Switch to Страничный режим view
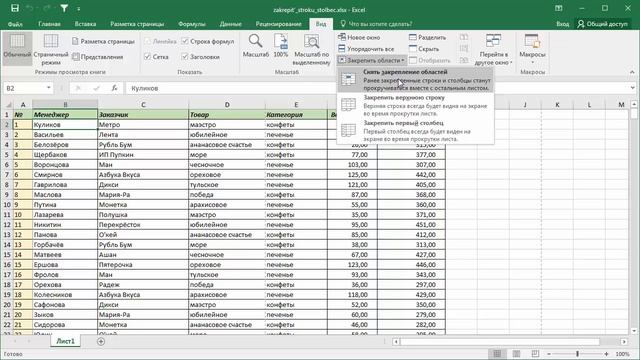This screenshot has width=640, height=360. (51, 49)
